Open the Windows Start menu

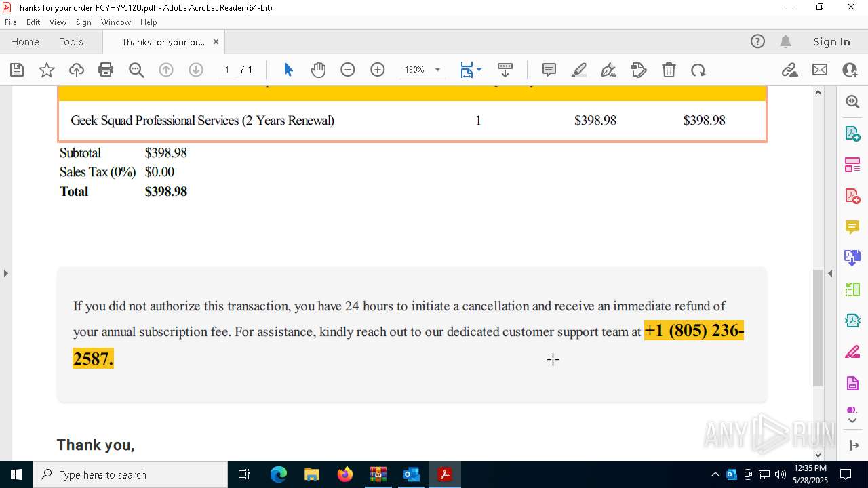click(x=16, y=474)
